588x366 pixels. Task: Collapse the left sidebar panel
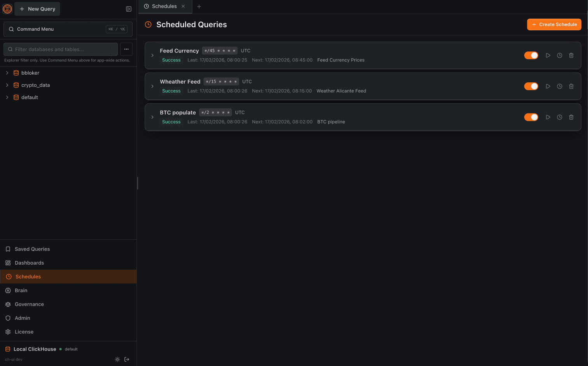tap(128, 9)
